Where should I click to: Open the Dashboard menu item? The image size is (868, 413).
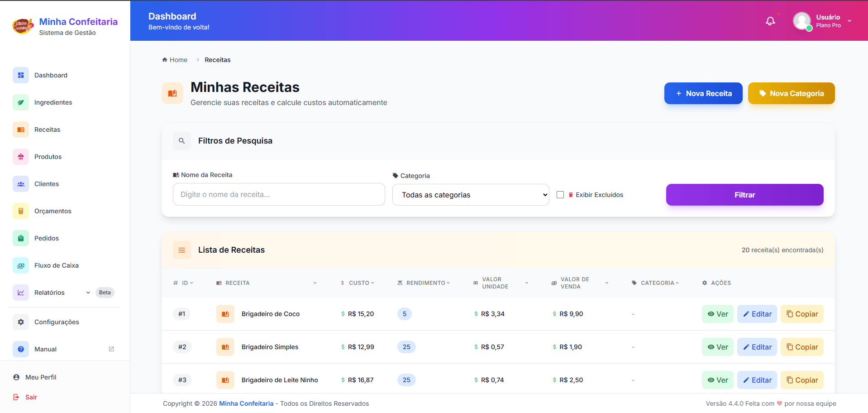[51, 75]
